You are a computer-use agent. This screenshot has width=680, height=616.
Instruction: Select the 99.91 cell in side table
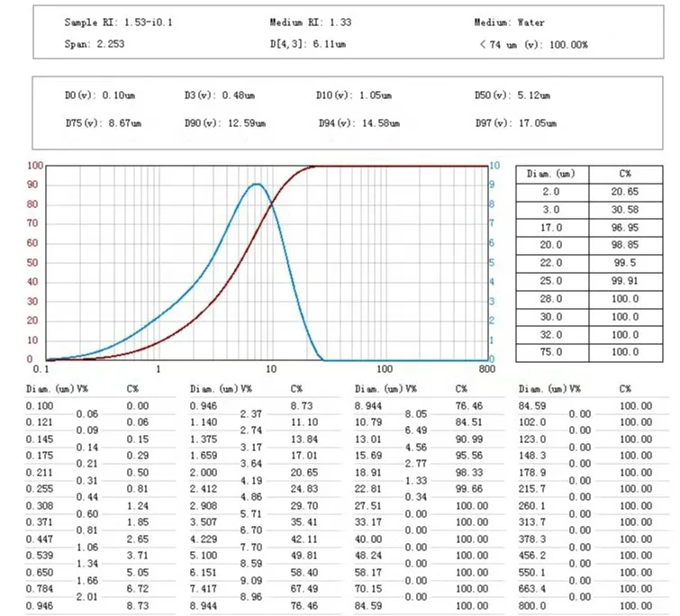click(x=625, y=281)
